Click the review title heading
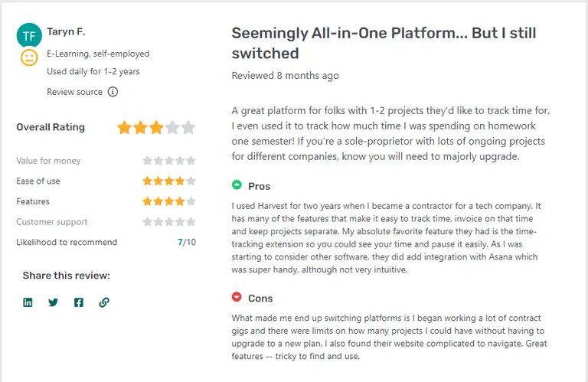This screenshot has width=588, height=382. pos(384,43)
